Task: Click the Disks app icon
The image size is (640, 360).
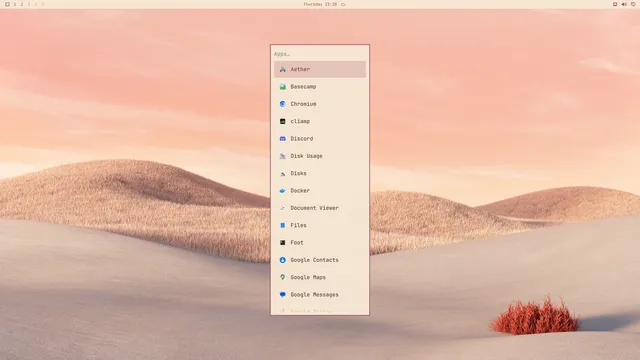Action: point(282,173)
